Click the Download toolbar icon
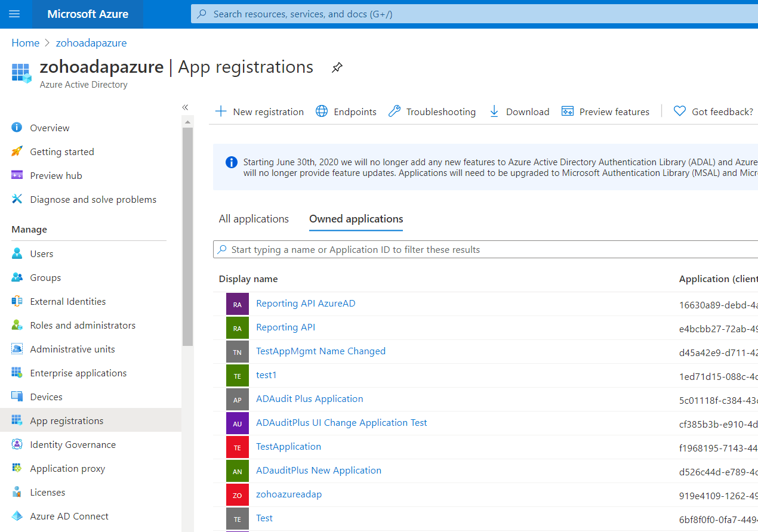 (x=494, y=112)
